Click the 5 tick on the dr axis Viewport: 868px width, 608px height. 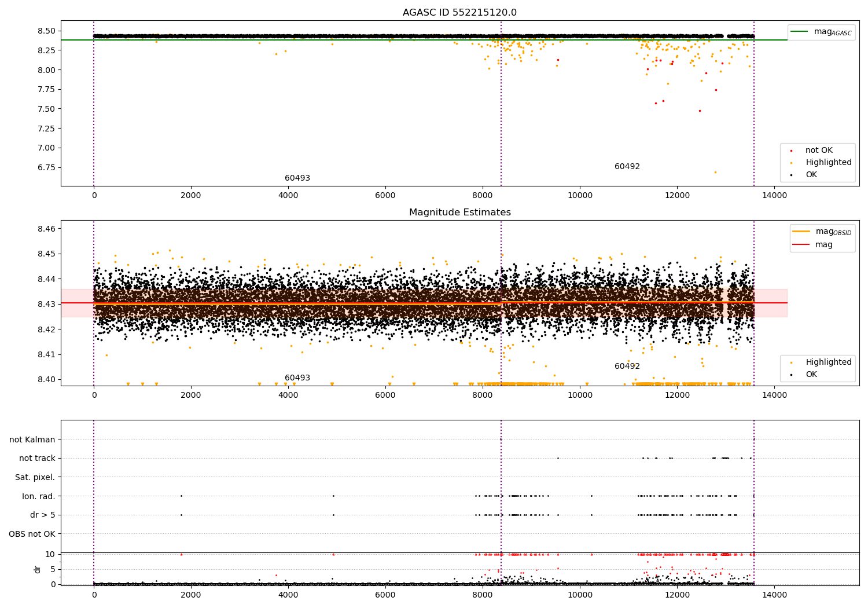[x=53, y=569]
